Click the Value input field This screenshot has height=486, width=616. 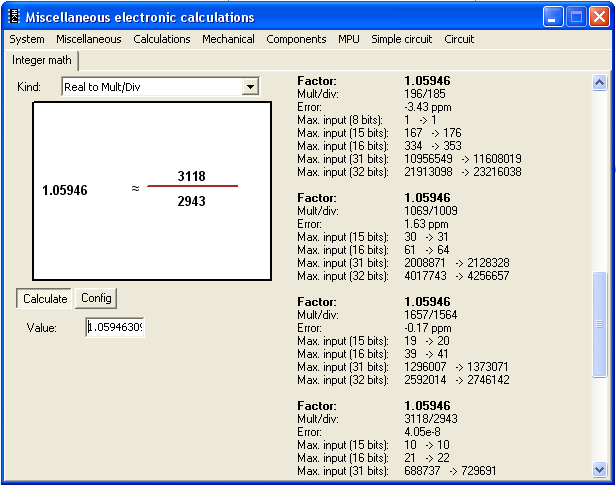(115, 327)
